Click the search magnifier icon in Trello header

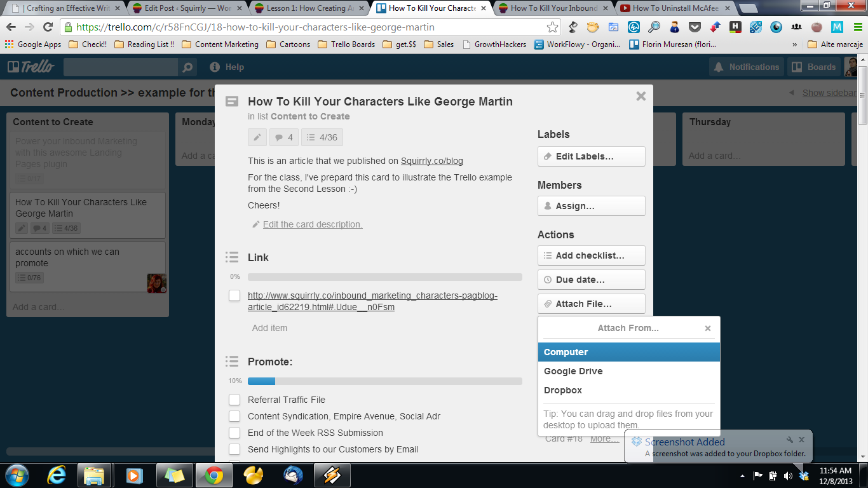pyautogui.click(x=187, y=67)
